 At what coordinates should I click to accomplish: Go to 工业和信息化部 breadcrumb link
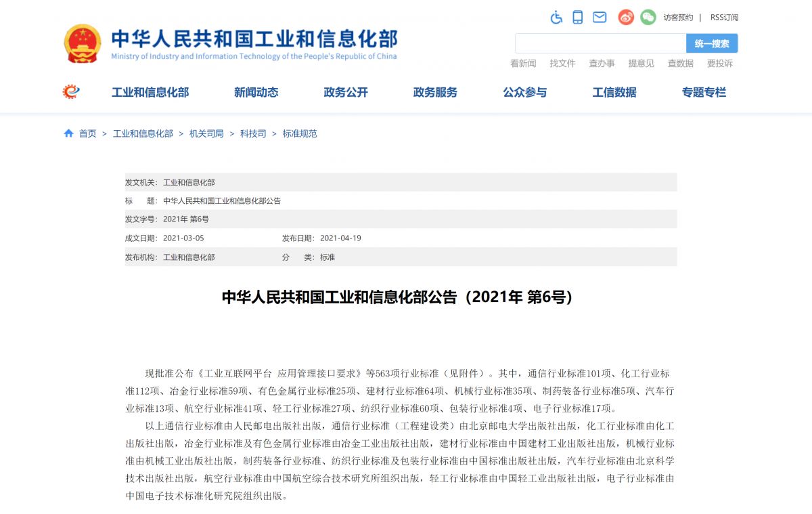(x=143, y=134)
